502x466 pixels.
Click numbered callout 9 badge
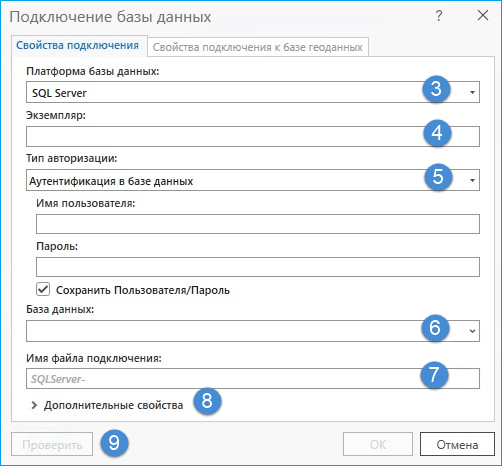click(114, 443)
